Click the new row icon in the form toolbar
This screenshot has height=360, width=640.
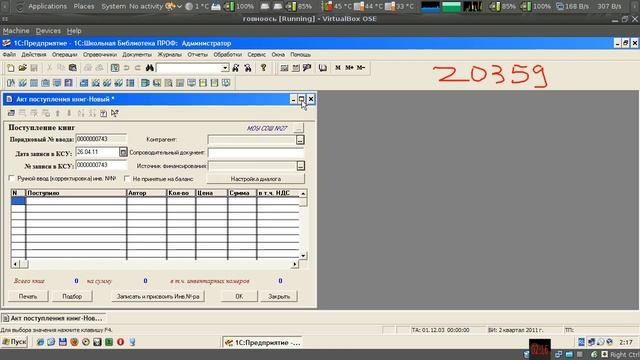pyautogui.click(x=11, y=113)
